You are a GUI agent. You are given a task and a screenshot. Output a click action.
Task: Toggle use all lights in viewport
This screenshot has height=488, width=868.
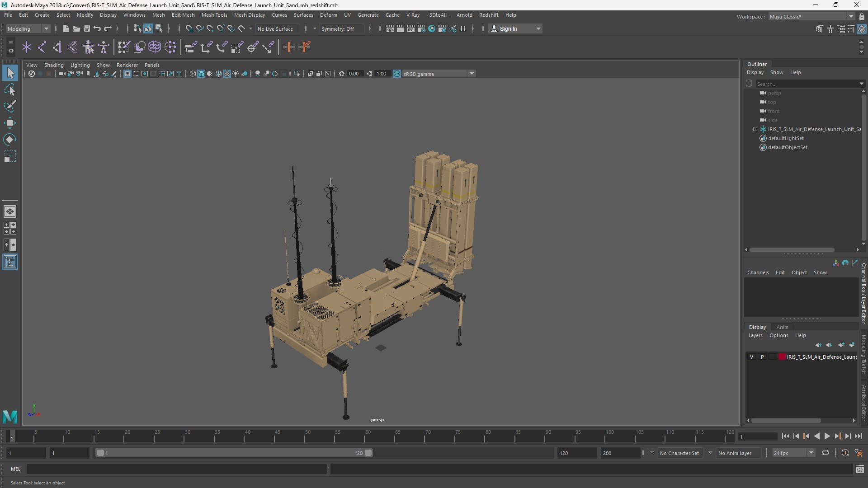[236, 74]
